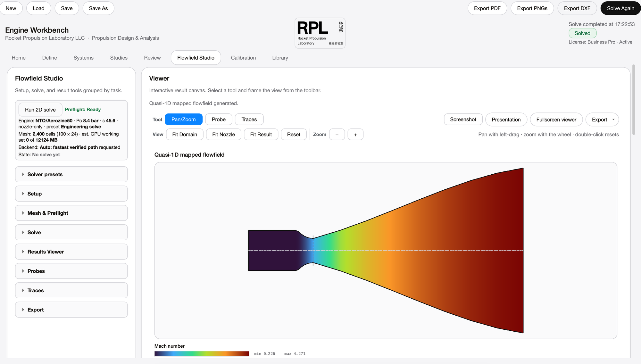Viewport: 641px width, 364px height.
Task: Click the Load button
Action: 38,8
